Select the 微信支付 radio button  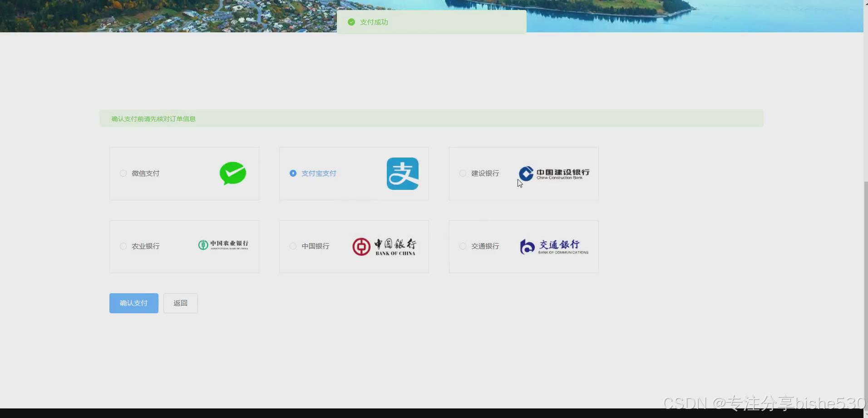pyautogui.click(x=123, y=173)
